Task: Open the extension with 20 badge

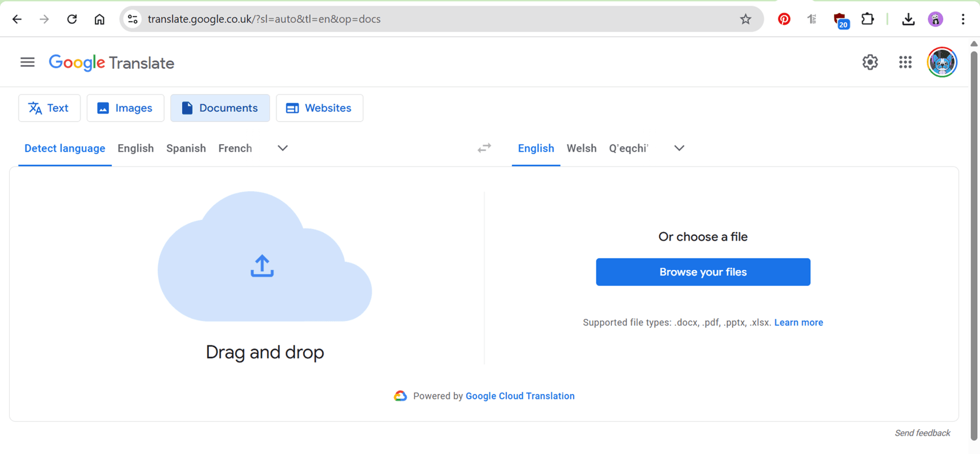Action: [840, 20]
